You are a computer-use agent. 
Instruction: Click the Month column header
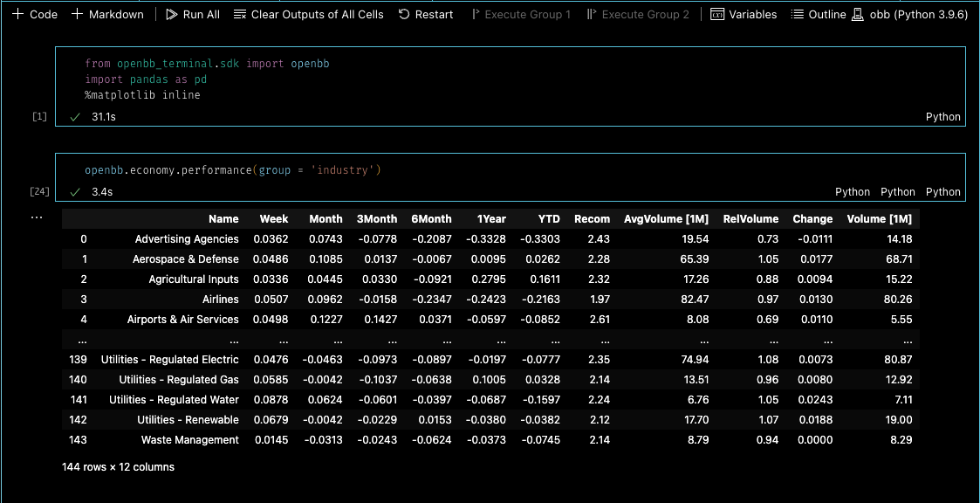point(326,219)
